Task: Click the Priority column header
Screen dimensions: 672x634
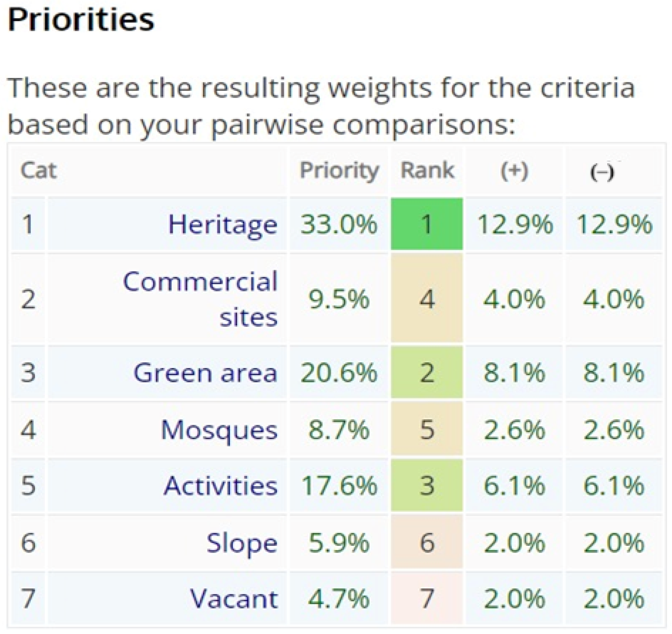Action: pos(339,170)
